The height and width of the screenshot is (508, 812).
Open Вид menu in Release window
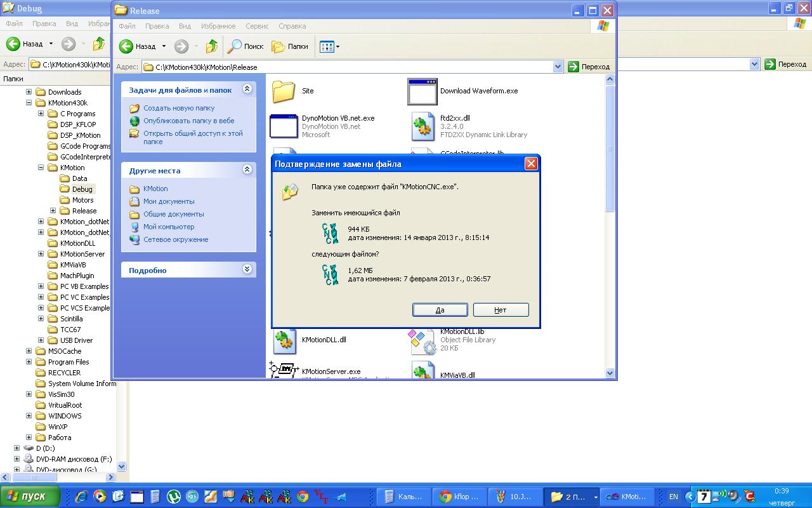(x=185, y=26)
